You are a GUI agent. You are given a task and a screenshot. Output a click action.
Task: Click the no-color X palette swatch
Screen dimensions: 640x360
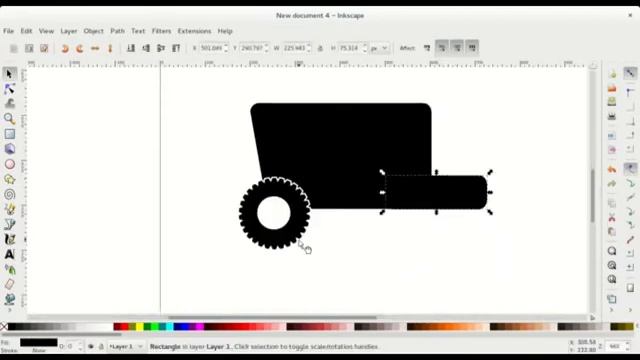[4, 327]
